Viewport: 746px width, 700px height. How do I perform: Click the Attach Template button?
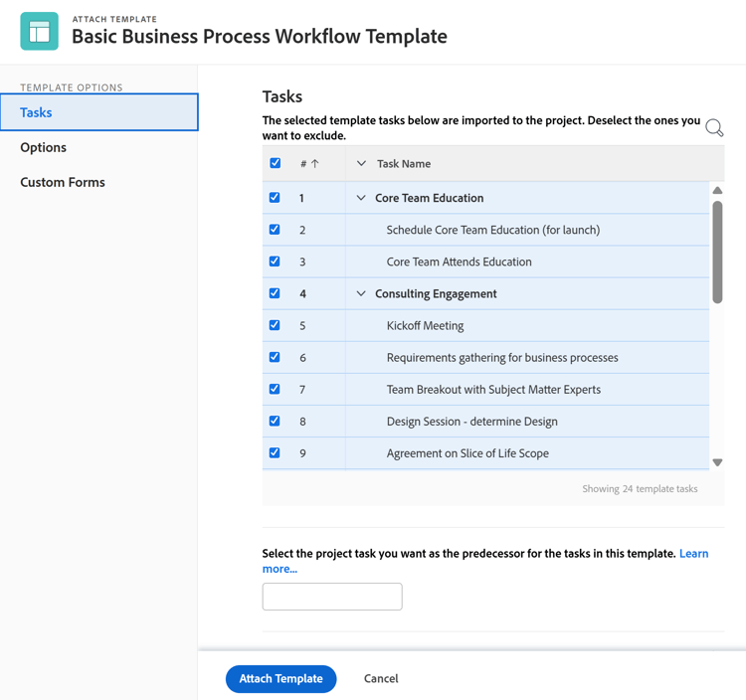(x=281, y=678)
